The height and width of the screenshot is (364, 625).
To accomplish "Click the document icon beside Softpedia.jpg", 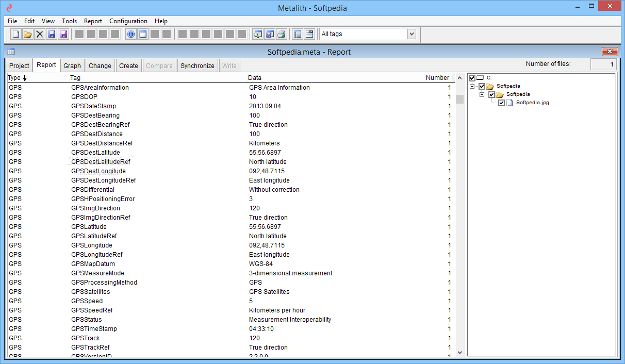I will pos(509,103).
